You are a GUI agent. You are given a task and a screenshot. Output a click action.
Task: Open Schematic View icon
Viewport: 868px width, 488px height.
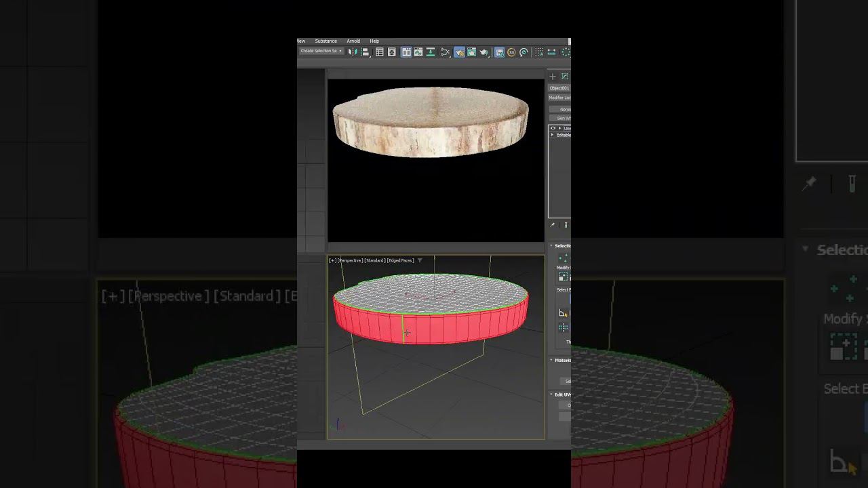[445, 52]
